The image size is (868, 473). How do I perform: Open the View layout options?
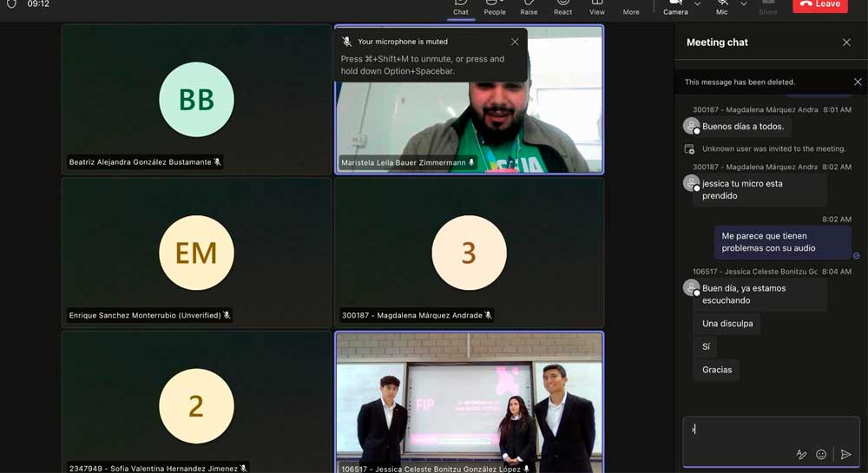597,5
